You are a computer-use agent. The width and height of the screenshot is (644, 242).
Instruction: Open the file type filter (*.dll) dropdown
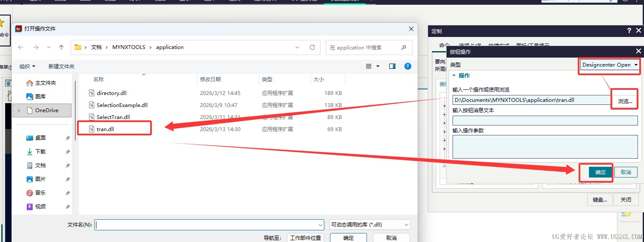pos(370,224)
